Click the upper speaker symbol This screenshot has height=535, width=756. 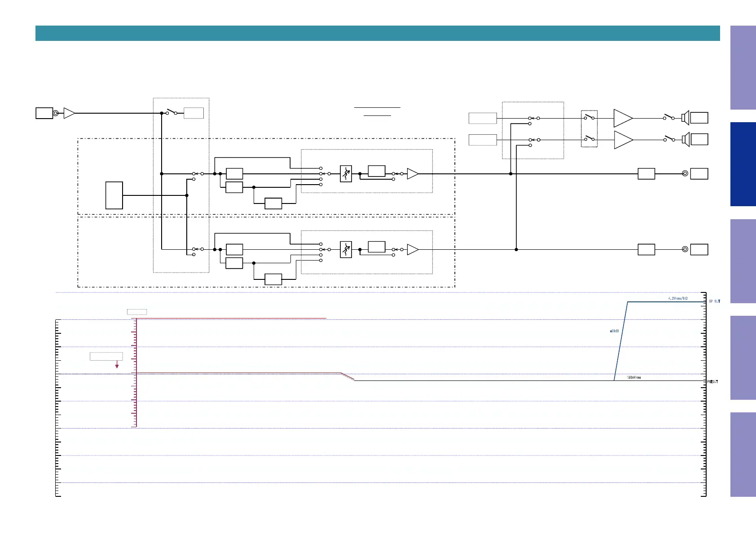[685, 118]
